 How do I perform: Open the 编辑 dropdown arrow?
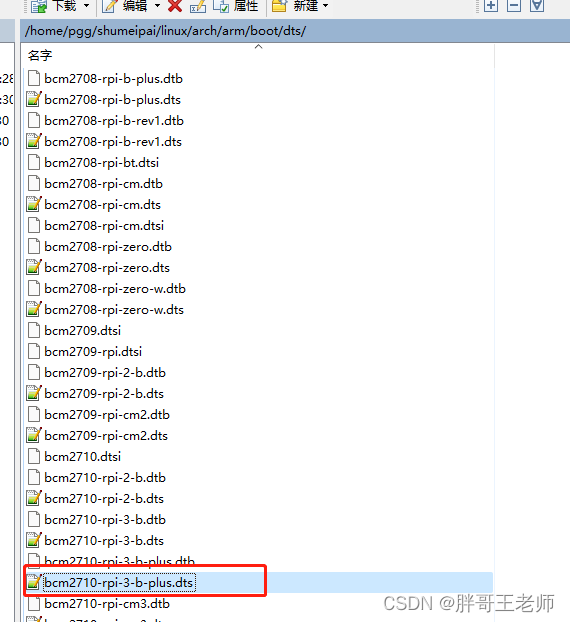157,6
